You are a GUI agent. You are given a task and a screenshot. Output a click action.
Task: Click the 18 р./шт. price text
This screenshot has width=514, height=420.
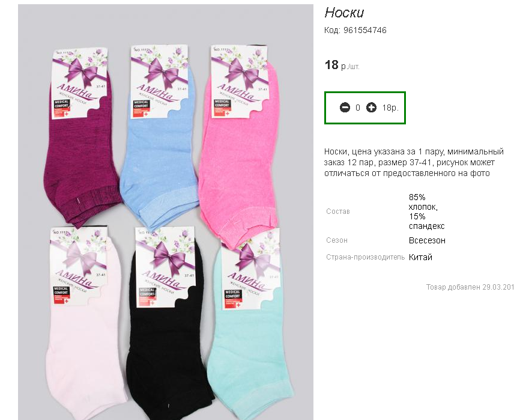tap(342, 65)
